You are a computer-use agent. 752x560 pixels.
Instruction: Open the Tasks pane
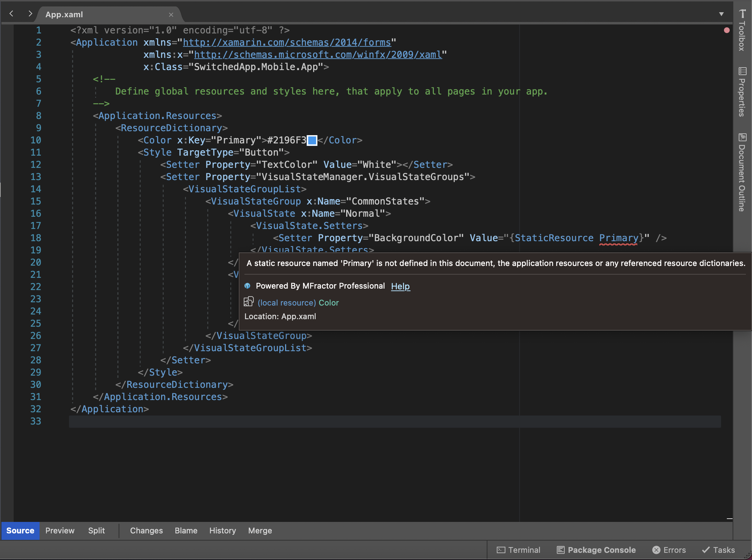tap(718, 550)
